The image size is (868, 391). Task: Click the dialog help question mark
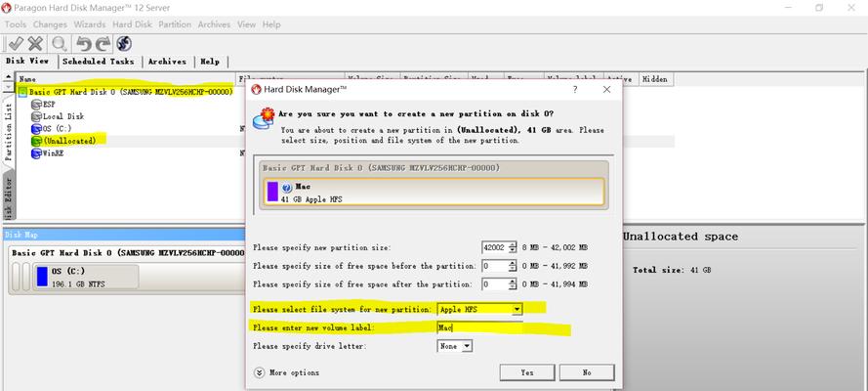tap(575, 89)
